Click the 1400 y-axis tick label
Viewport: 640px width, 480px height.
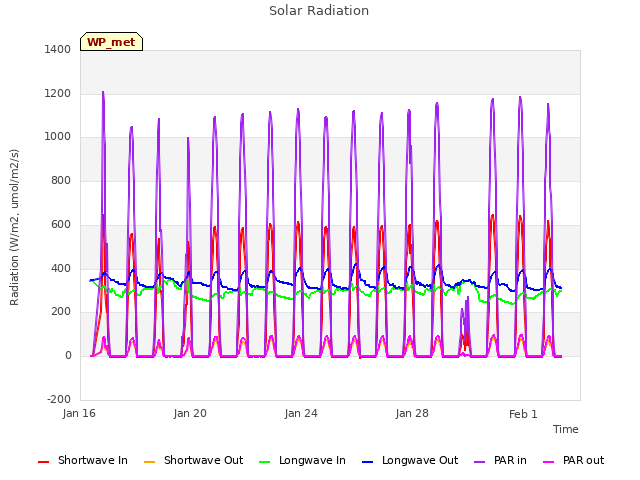pyautogui.click(x=58, y=49)
